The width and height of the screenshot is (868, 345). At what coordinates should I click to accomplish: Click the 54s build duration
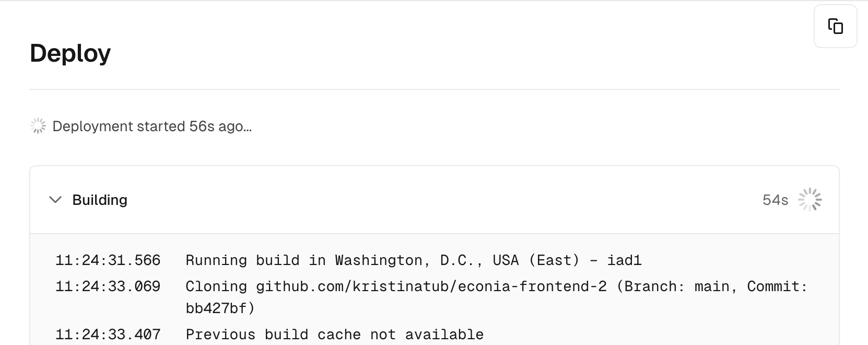coord(775,200)
